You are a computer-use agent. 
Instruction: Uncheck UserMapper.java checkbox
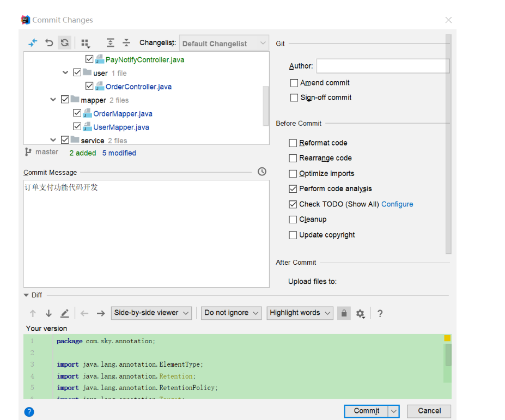(x=77, y=126)
